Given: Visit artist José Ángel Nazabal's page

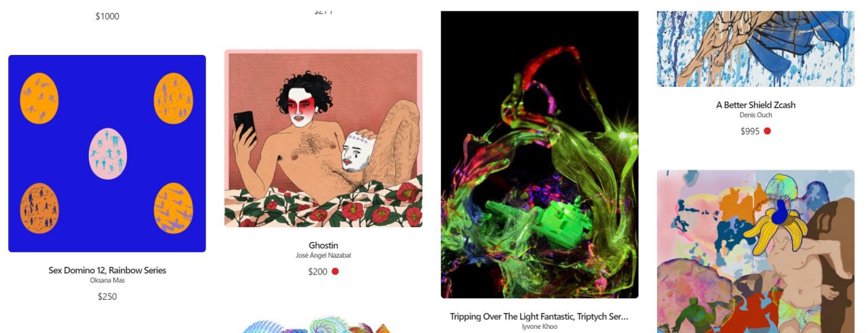Looking at the screenshot, I should tap(323, 255).
